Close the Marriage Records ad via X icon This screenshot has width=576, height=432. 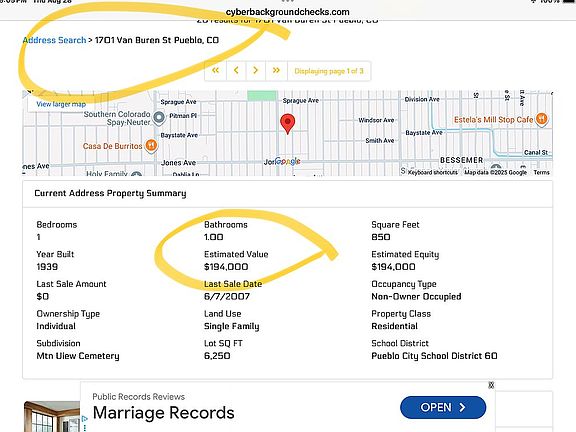(x=491, y=385)
